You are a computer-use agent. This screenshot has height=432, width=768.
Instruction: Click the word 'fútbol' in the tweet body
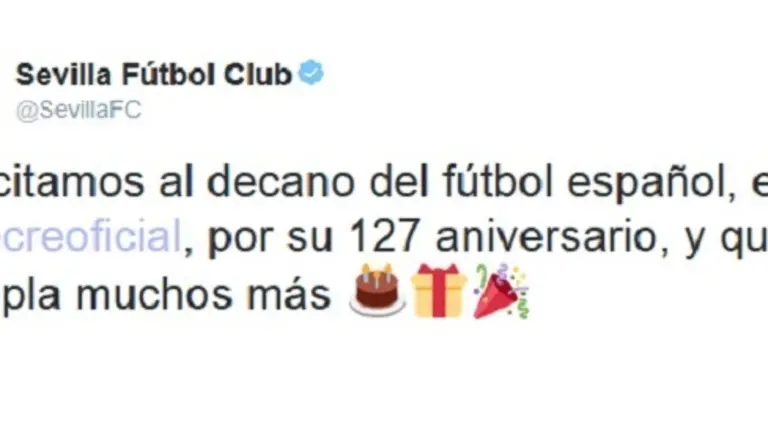[498, 181]
